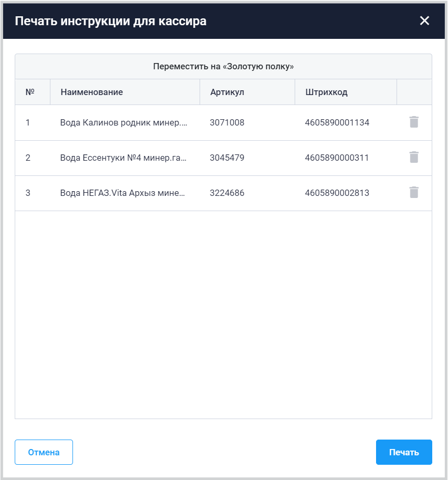
Task: Remove the Вода Ессентукi №4 item via trash icon
Action: (414, 158)
